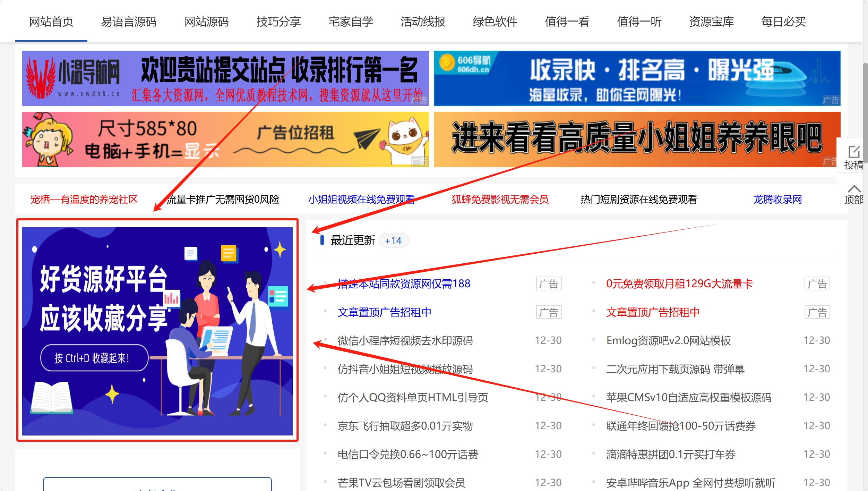Click link 宠栖—有温度的养宠社区
The image size is (868, 491).
pyautogui.click(x=84, y=199)
